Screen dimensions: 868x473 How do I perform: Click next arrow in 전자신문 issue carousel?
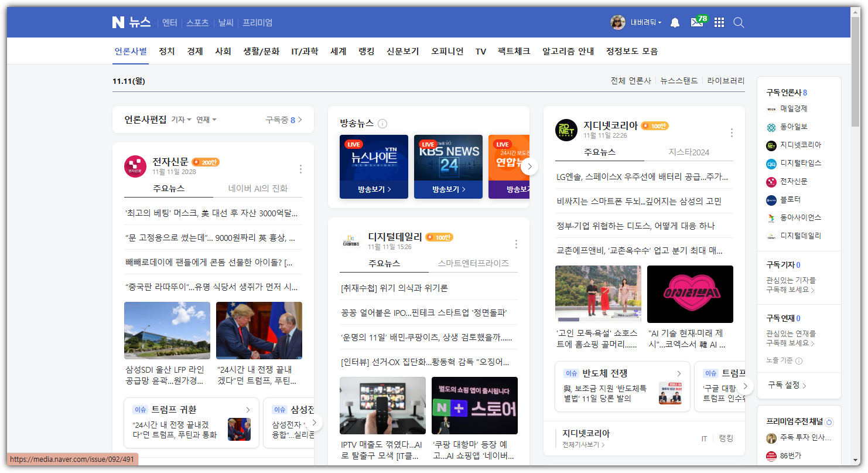coord(314,422)
